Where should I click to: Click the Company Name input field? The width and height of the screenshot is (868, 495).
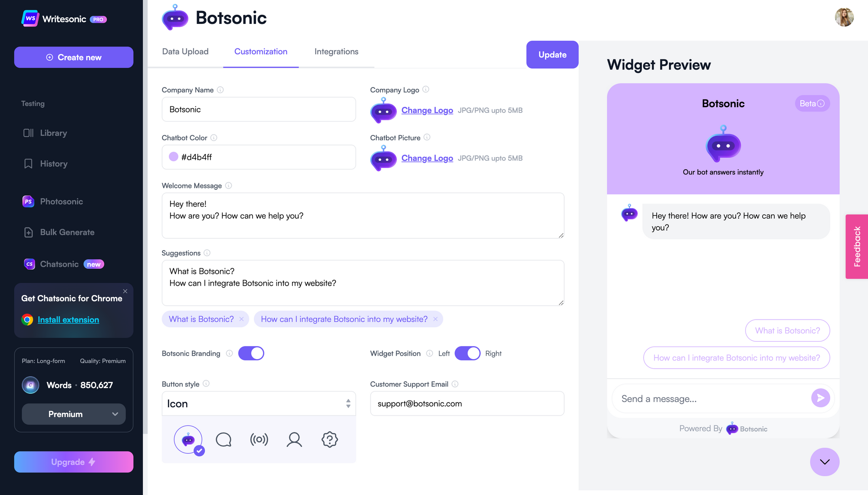259,109
